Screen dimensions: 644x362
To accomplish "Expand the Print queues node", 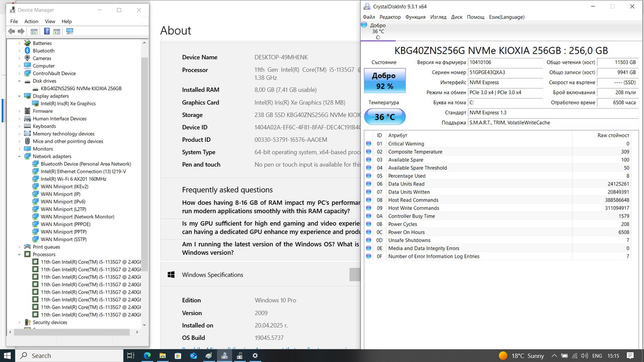I will 20,247.
